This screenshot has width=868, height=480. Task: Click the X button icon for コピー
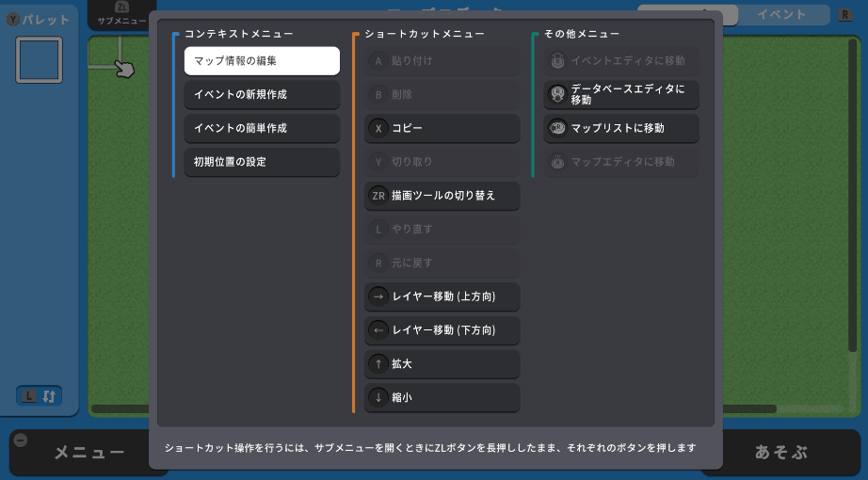tap(378, 128)
